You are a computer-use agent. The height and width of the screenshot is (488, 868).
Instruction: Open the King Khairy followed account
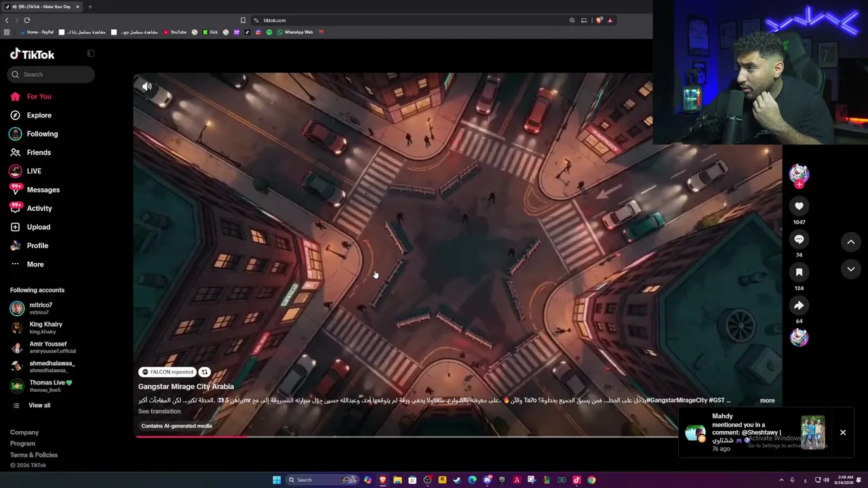(x=45, y=328)
